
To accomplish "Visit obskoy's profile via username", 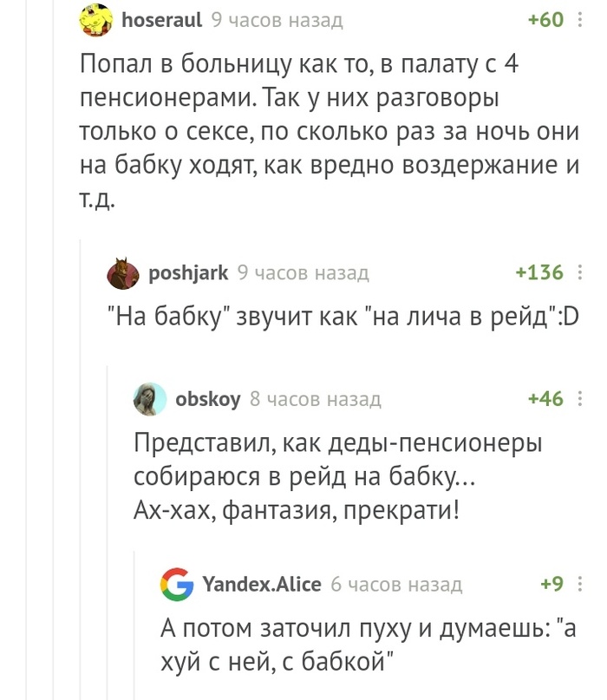I will [x=208, y=400].
